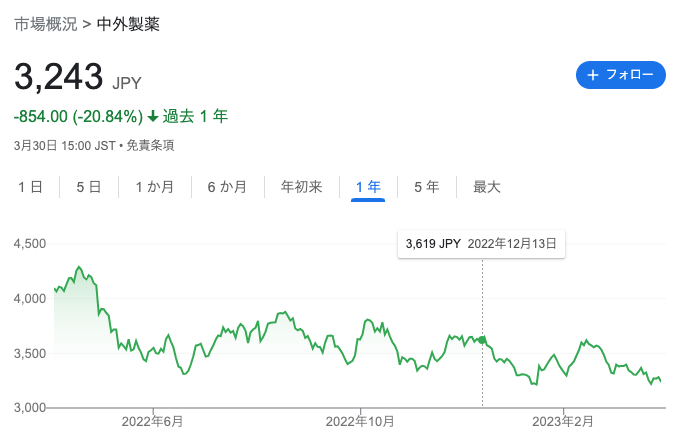Image resolution: width=680 pixels, height=440 pixels.
Task: Click the plus icon in フォロー button
Action: (592, 75)
